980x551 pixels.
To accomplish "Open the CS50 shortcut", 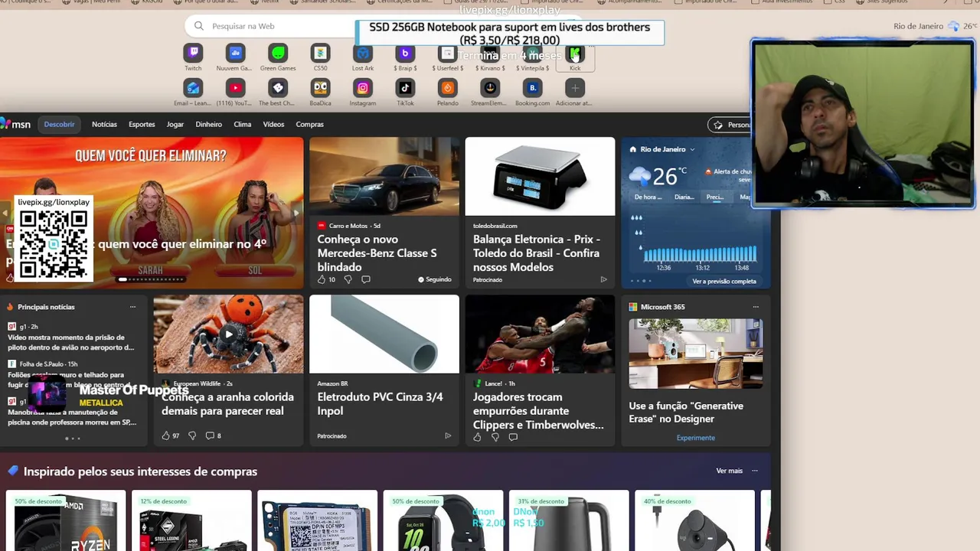I will tap(320, 54).
